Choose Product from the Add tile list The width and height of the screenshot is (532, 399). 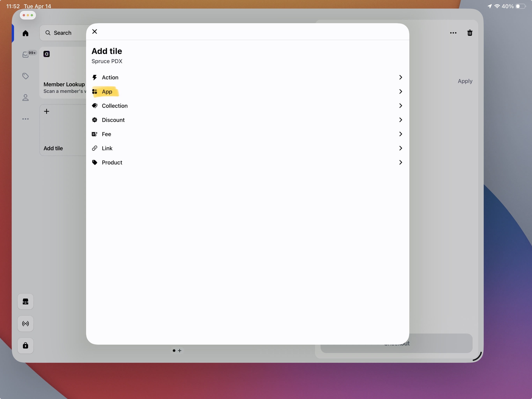247,162
